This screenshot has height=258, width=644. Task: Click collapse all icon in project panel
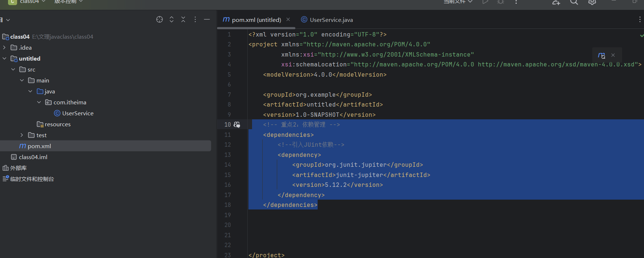coord(183,19)
